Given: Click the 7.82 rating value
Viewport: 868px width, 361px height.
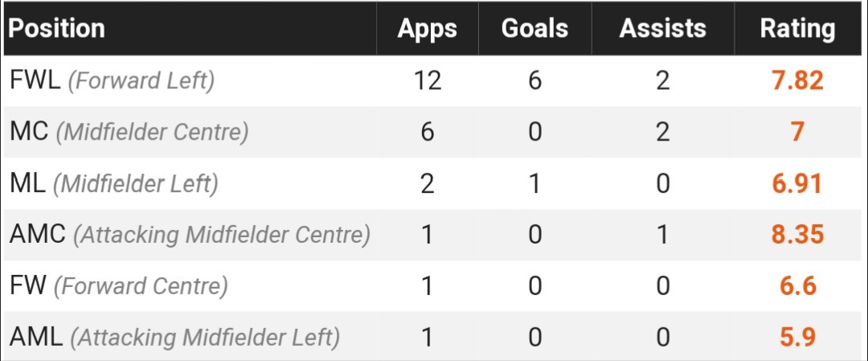Looking at the screenshot, I should pos(797,80).
